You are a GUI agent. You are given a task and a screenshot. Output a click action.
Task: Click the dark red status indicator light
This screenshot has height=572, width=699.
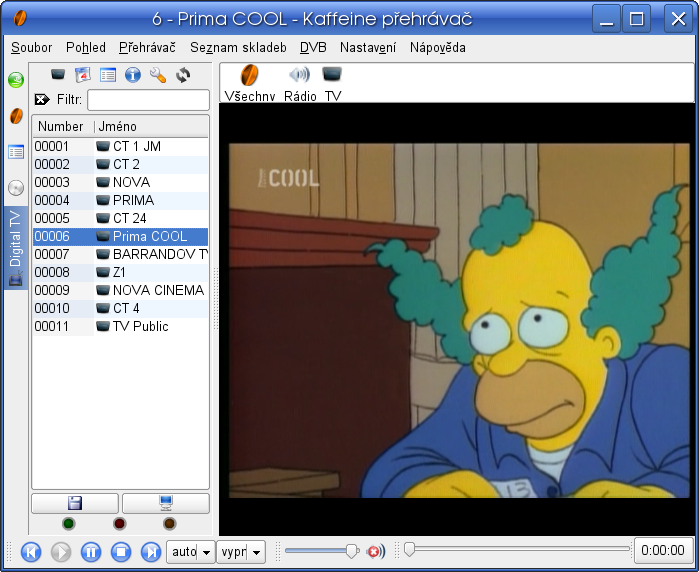[119, 523]
